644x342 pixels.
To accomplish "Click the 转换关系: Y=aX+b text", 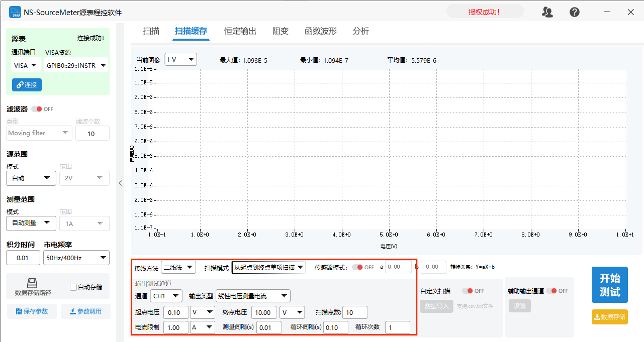I will (x=472, y=267).
